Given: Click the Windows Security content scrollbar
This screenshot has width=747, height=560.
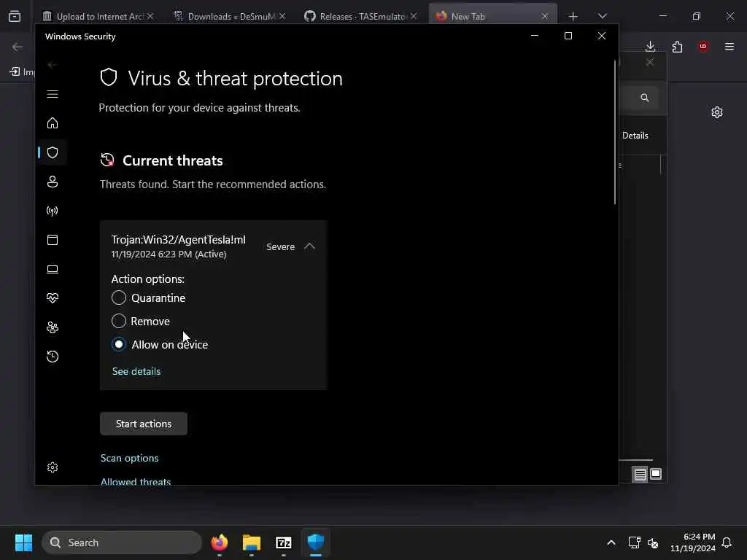Looking at the screenshot, I should pos(614,133).
